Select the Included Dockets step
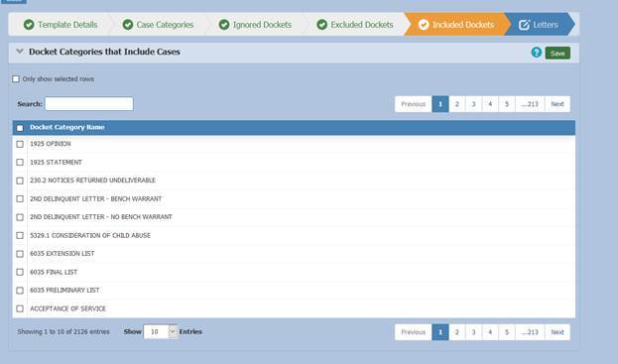Viewport: 618px width, 364px height. pos(456,25)
